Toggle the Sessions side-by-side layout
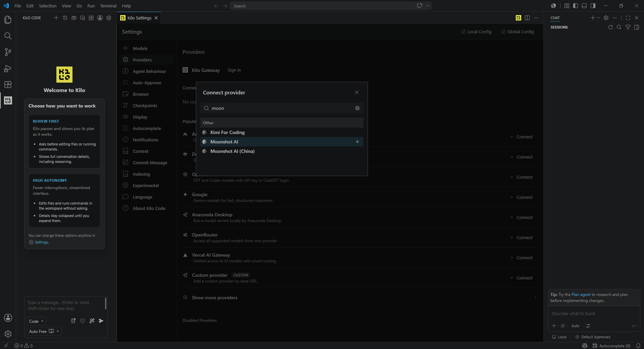Viewport: 644px width, 349px height. point(637,27)
